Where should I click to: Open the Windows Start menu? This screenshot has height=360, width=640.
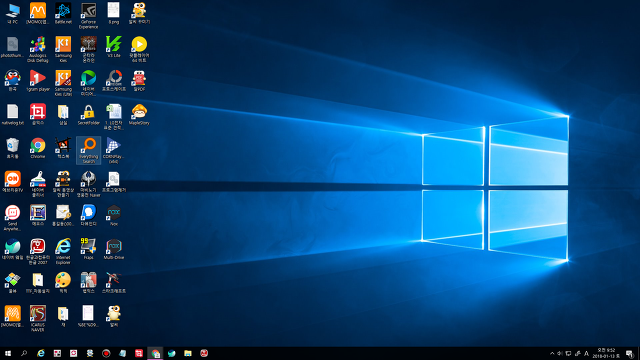coord(8,353)
